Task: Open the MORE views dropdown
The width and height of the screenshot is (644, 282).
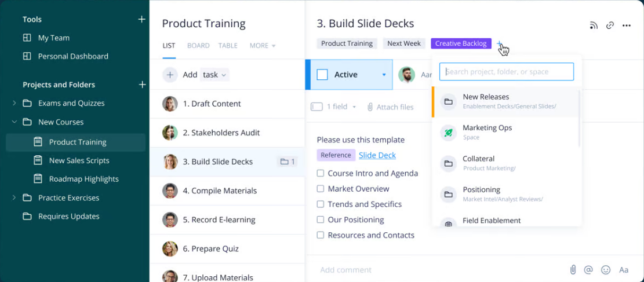Action: coord(262,45)
